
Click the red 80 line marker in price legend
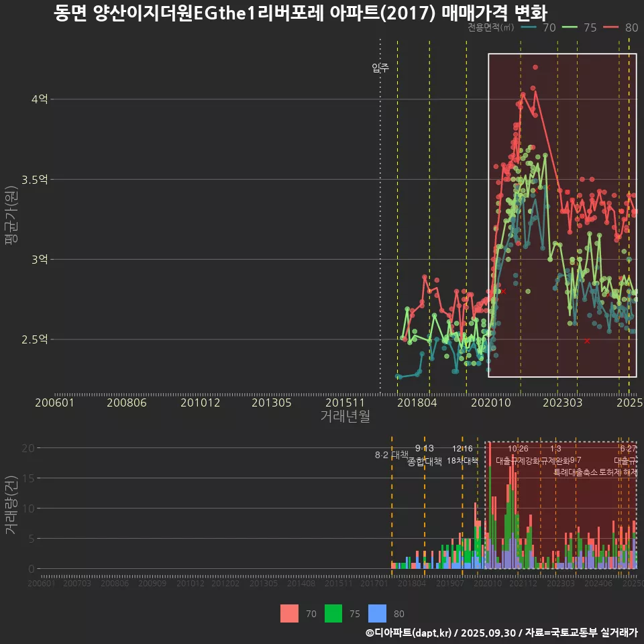click(x=612, y=28)
